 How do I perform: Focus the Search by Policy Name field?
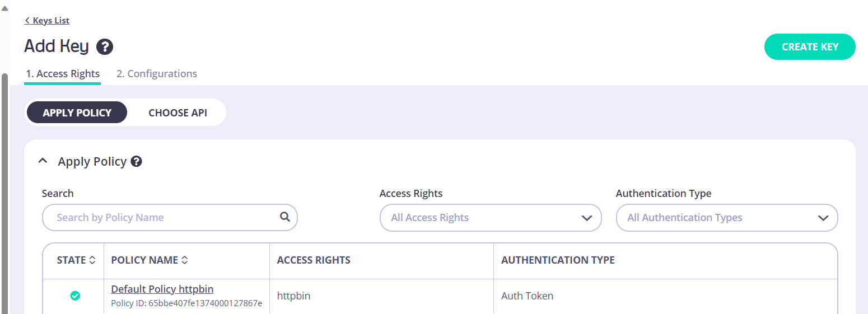tap(162, 218)
